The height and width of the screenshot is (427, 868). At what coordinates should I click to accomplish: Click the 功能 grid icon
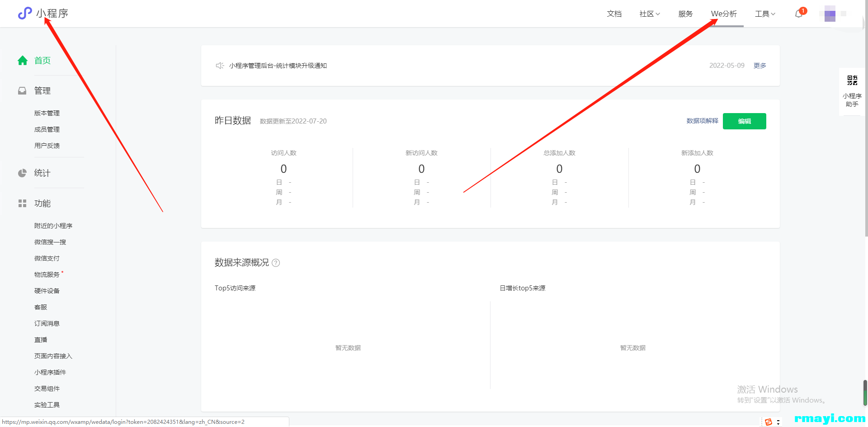[22, 204]
